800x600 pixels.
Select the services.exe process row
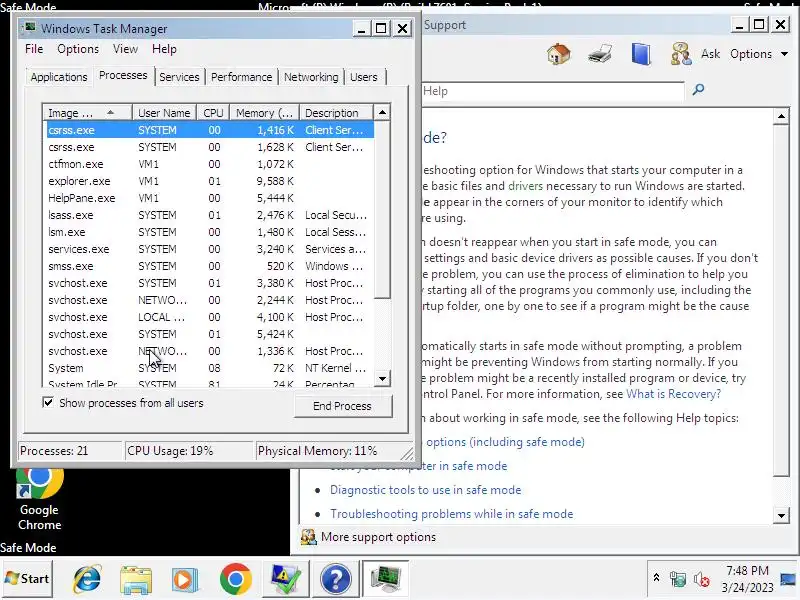tap(209, 249)
